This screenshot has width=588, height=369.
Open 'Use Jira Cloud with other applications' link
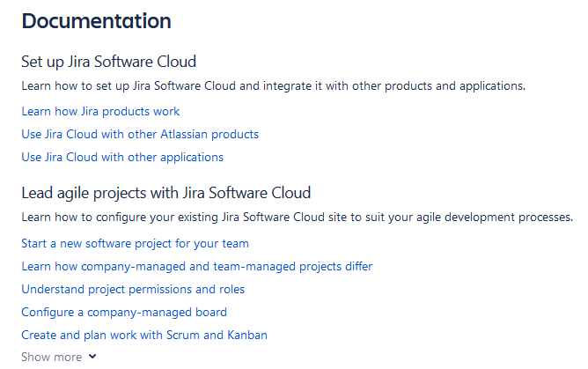tap(122, 157)
